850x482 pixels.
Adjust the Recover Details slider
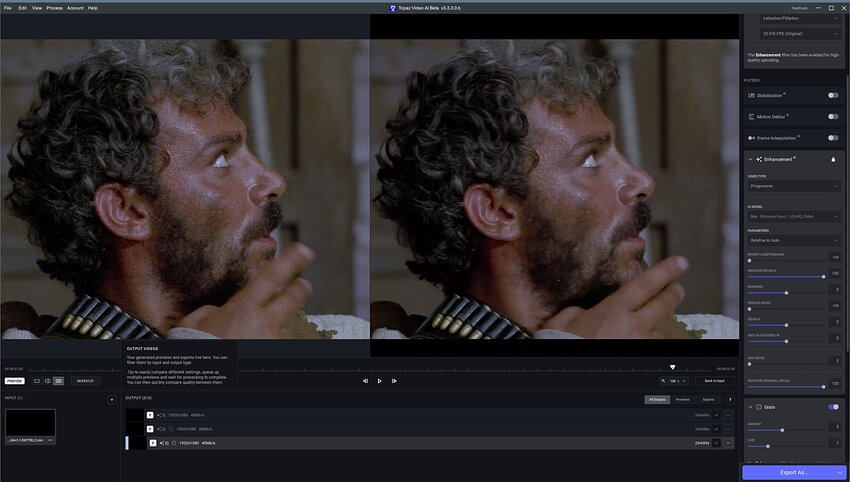tap(786, 277)
